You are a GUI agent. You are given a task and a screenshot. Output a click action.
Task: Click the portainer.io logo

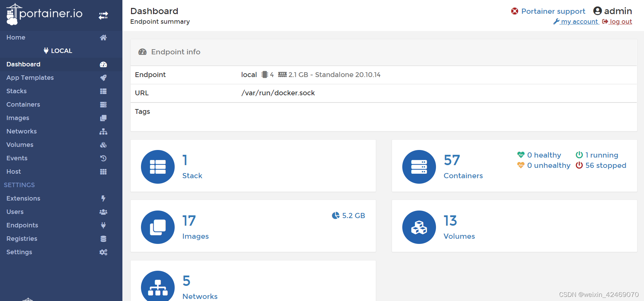(44, 14)
